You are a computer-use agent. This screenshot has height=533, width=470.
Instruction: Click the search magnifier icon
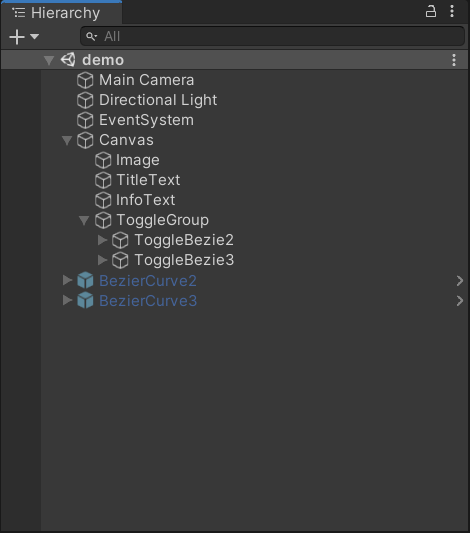click(91, 36)
